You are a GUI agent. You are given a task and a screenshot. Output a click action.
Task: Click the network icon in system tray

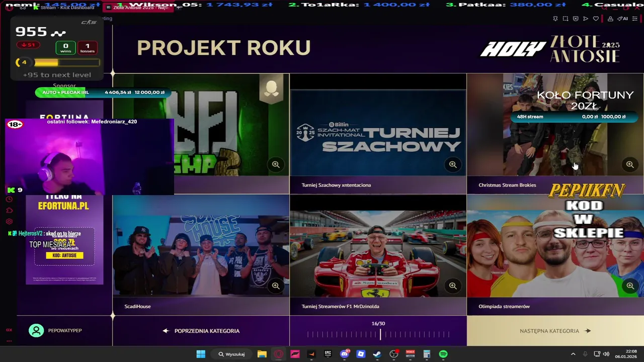tap(597, 354)
